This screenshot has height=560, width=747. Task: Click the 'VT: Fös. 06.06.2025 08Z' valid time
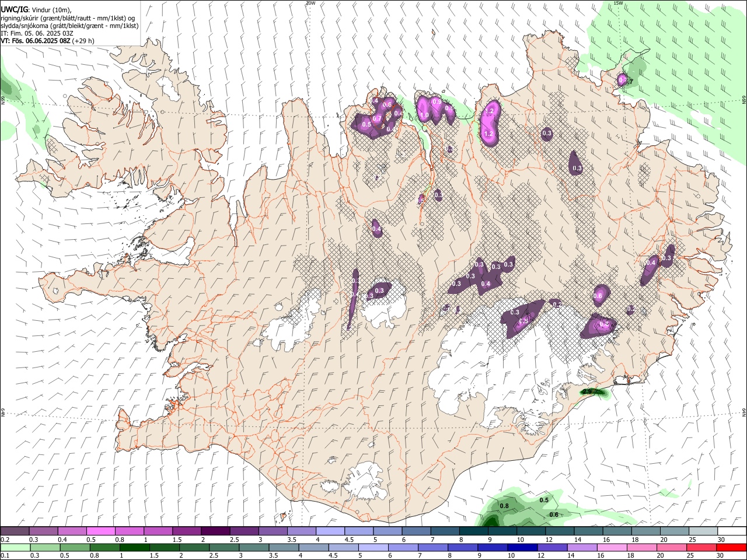pos(36,41)
